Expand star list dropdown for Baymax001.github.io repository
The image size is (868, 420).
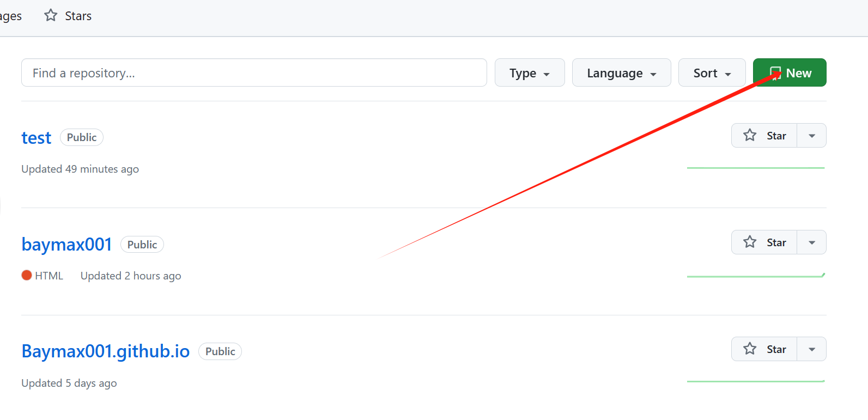tap(812, 349)
